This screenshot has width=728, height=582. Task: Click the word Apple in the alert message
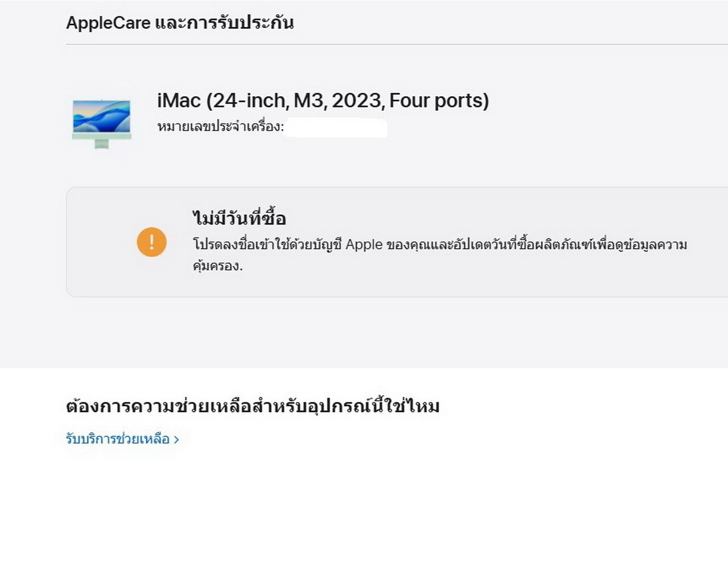(x=364, y=245)
